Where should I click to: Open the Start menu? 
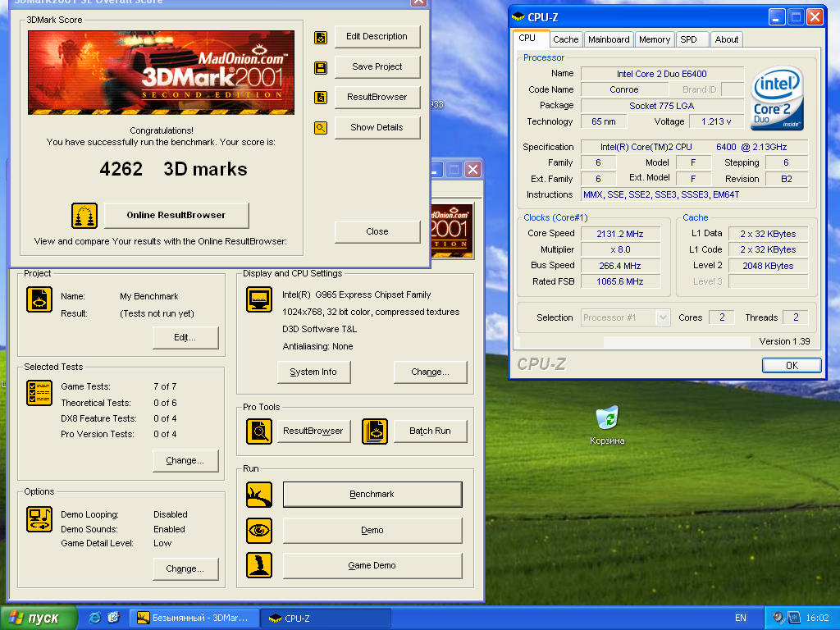pyautogui.click(x=39, y=618)
